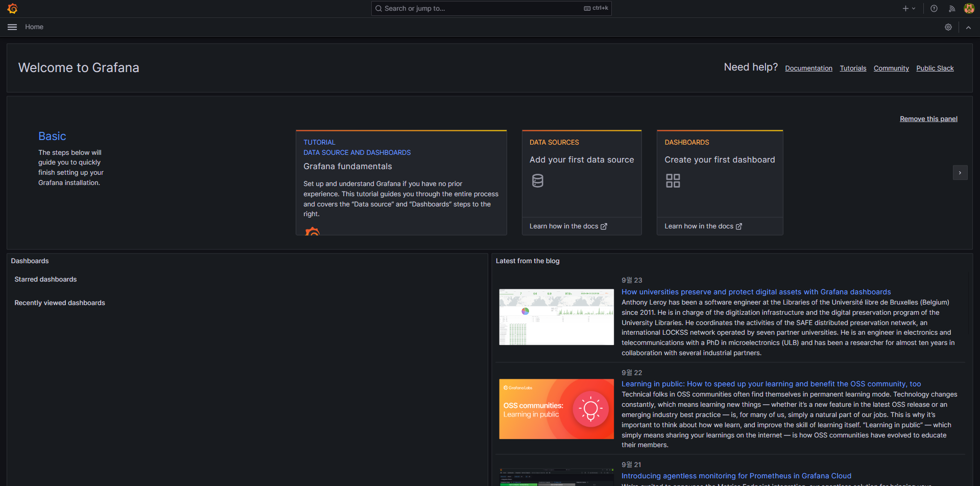Click Recently viewed dashboards heading
The height and width of the screenshot is (486, 980).
coord(60,303)
